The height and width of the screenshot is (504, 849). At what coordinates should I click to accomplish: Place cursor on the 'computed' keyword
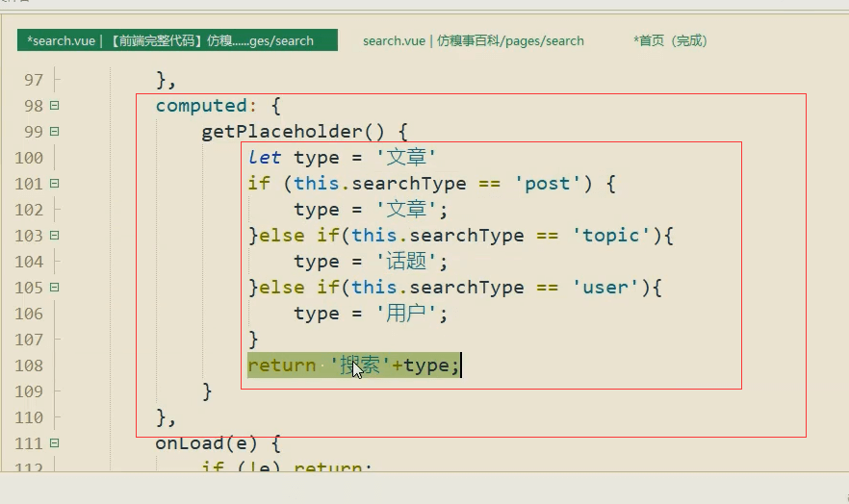pyautogui.click(x=201, y=106)
